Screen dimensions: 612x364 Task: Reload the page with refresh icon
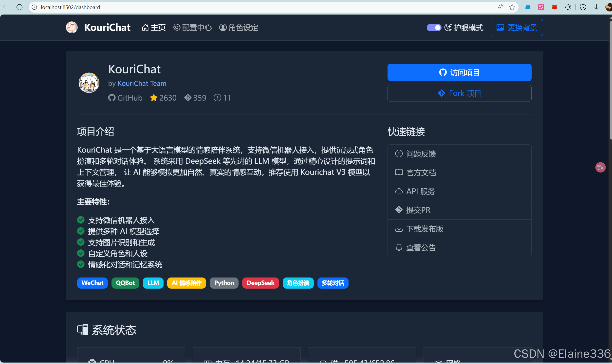click(19, 7)
